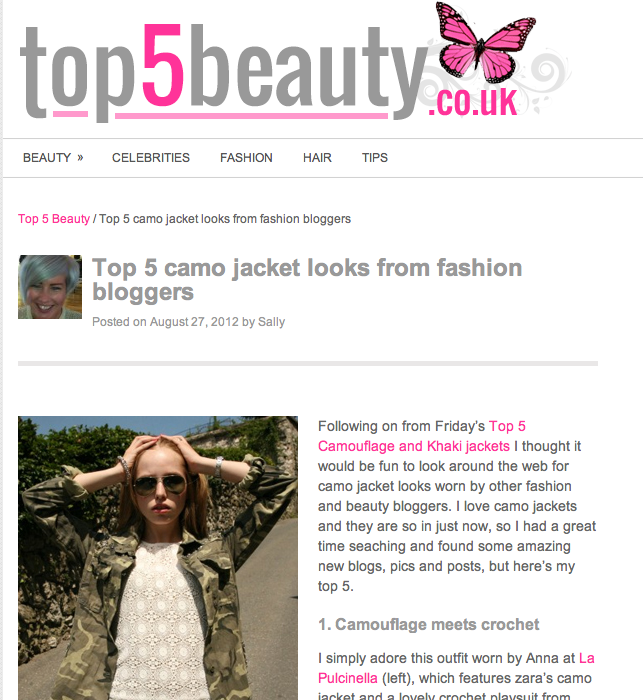Screen dimensions: 643x700
Task: Click the August 27, 2012 post date
Action: [194, 322]
